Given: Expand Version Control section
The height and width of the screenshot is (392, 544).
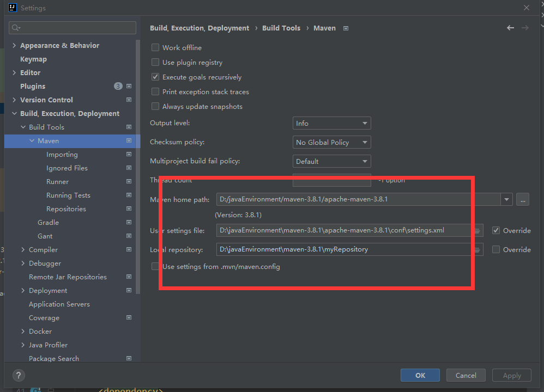Looking at the screenshot, I should point(14,100).
